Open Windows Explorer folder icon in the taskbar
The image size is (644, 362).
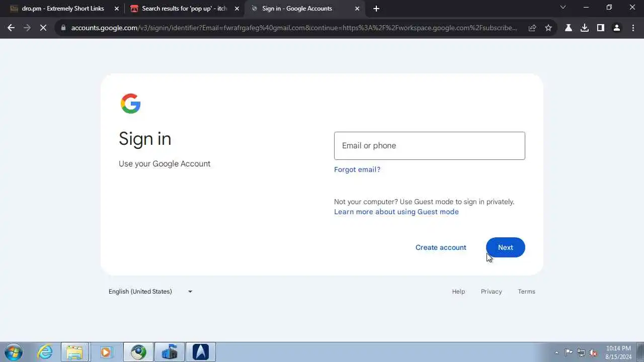[x=75, y=352]
